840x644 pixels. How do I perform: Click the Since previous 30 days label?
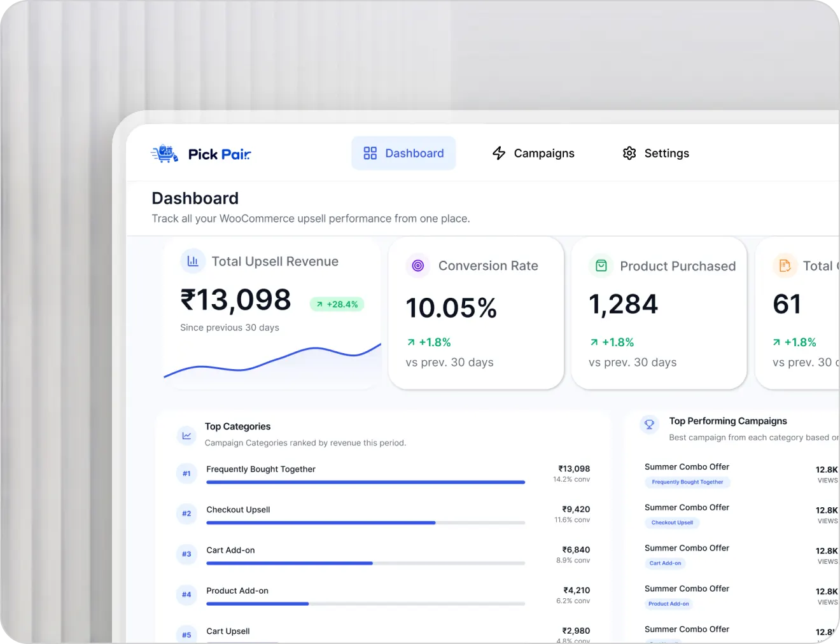tap(230, 328)
